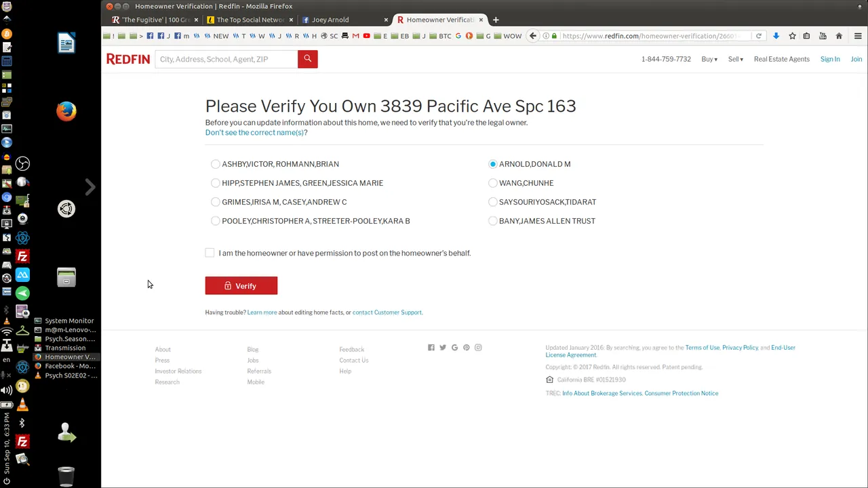868x488 pixels.
Task: Click the Firefox URL address bar
Action: click(x=654, y=36)
